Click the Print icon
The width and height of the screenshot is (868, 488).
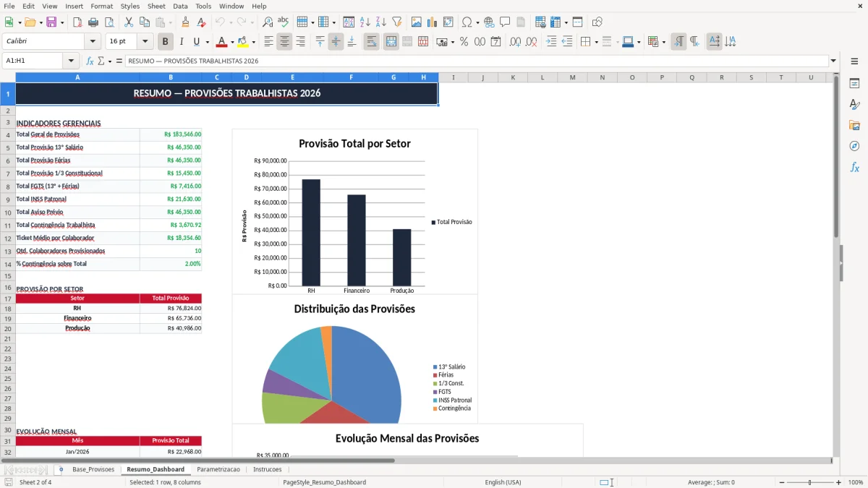(x=93, y=22)
